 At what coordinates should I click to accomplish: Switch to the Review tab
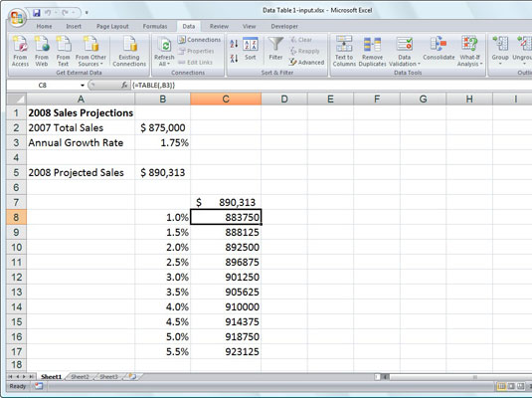[219, 26]
